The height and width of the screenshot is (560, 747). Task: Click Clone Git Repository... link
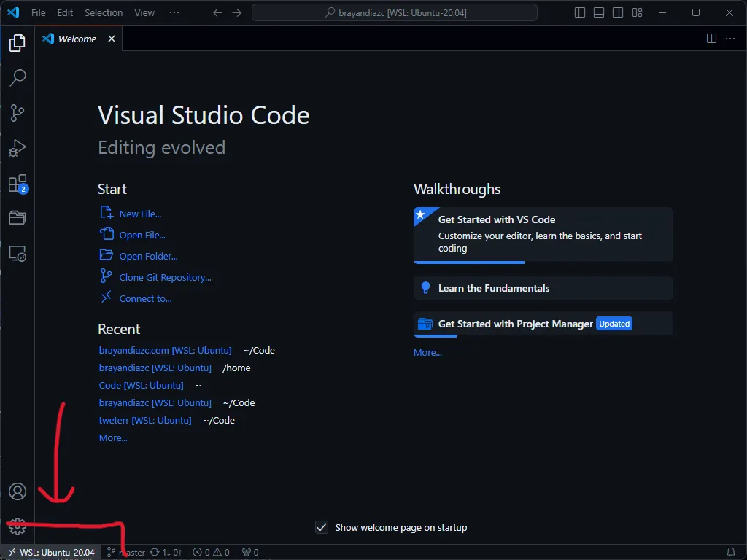[165, 278]
